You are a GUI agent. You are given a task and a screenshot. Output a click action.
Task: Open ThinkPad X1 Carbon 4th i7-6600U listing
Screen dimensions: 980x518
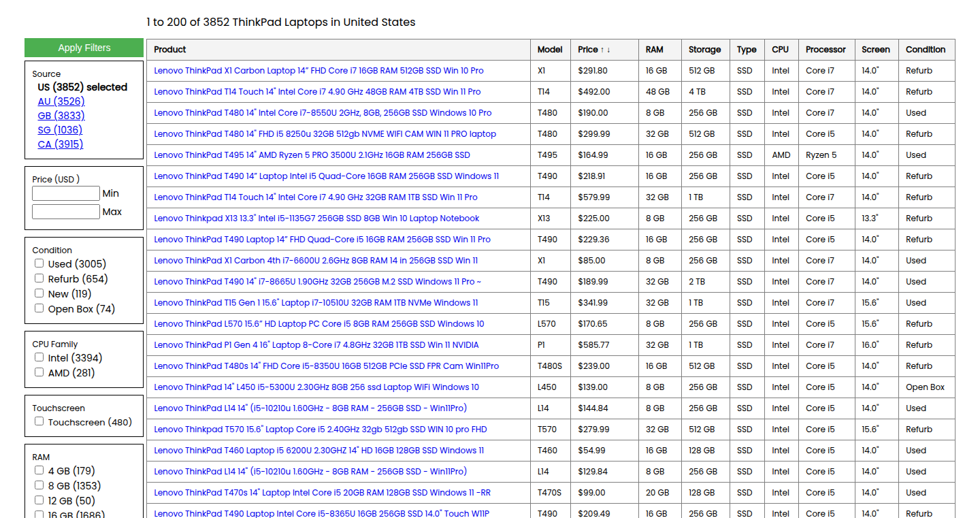[316, 261]
